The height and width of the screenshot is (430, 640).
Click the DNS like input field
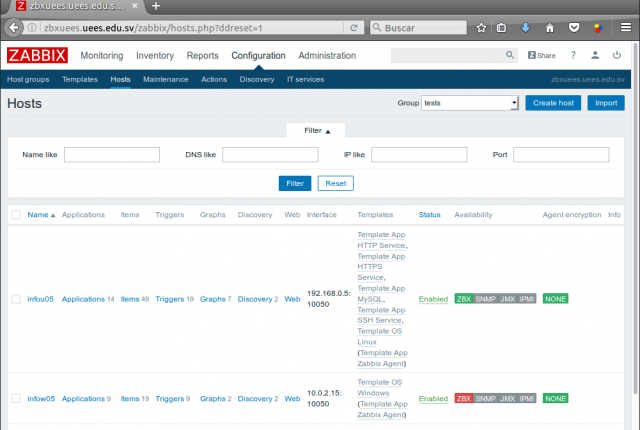click(x=270, y=155)
